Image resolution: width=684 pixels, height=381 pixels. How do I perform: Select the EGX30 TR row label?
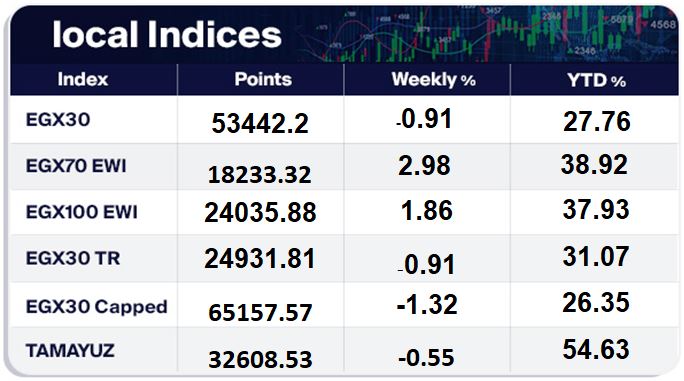(73, 258)
